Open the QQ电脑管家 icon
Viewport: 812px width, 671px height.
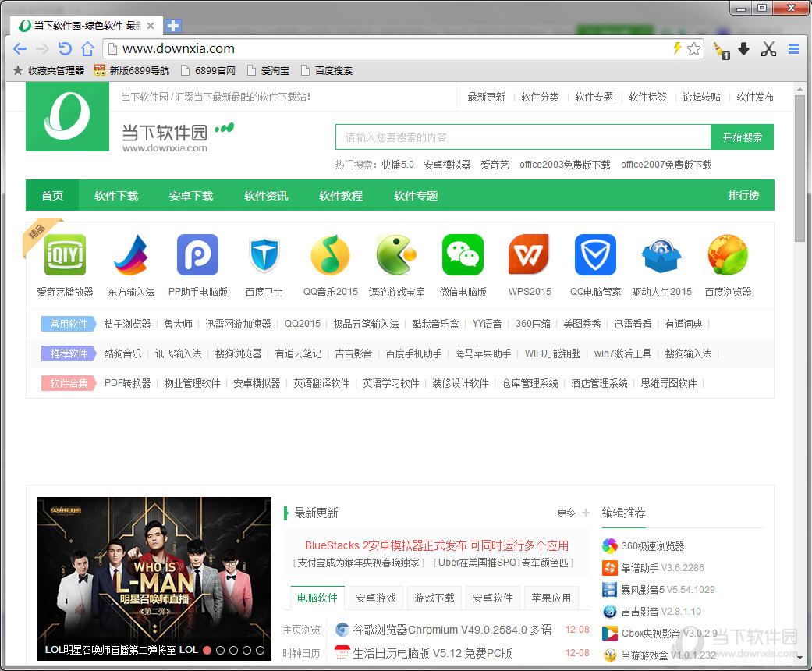595,254
